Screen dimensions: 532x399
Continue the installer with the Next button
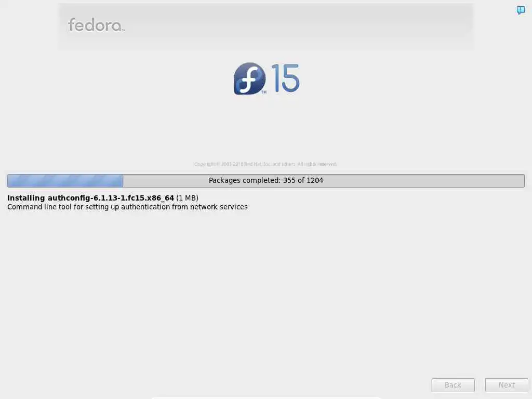tap(507, 385)
